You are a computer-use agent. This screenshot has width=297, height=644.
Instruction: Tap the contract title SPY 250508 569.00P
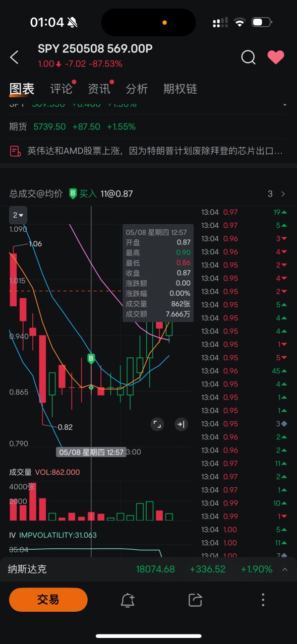[x=95, y=49]
